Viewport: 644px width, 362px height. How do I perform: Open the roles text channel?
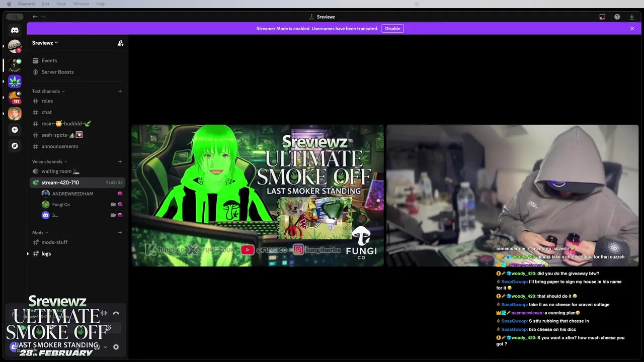(x=76, y=101)
